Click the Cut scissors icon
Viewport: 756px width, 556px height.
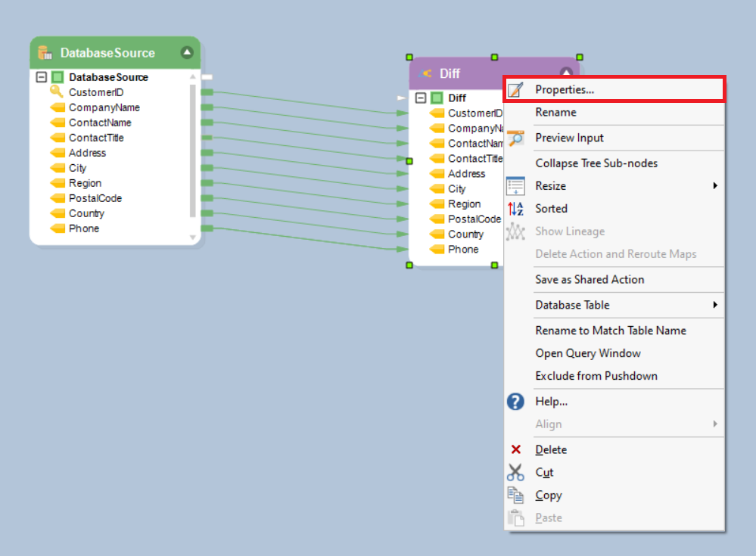(515, 473)
